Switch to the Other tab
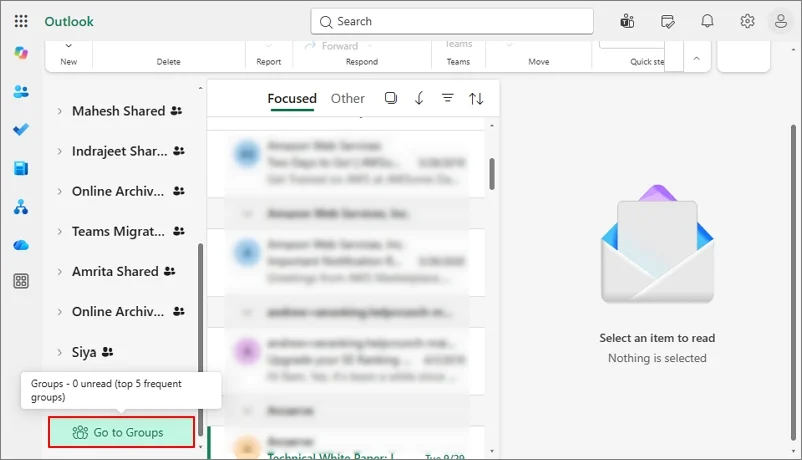The width and height of the screenshot is (802, 460). [x=348, y=99]
